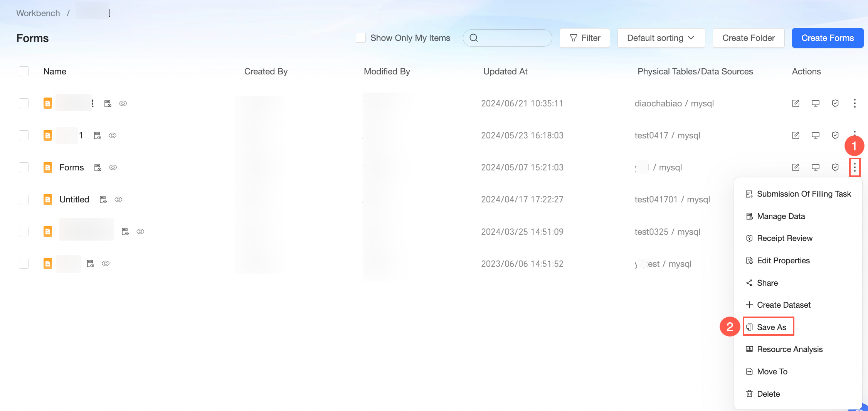Click shield icon for diaochabiao row

835,103
